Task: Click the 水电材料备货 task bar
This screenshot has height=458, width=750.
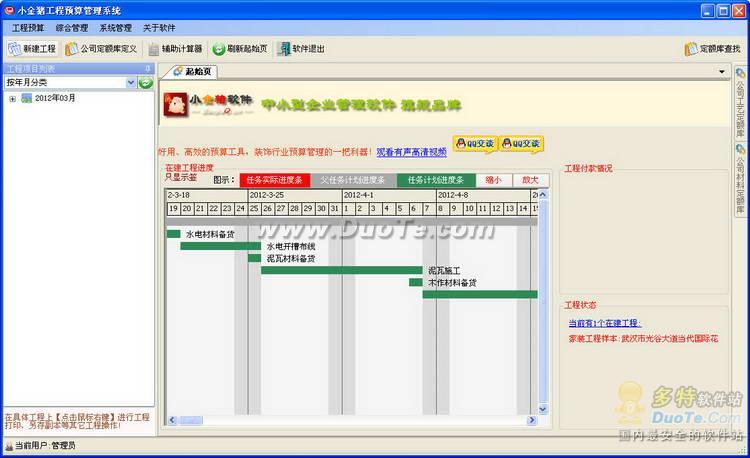Action: point(173,234)
